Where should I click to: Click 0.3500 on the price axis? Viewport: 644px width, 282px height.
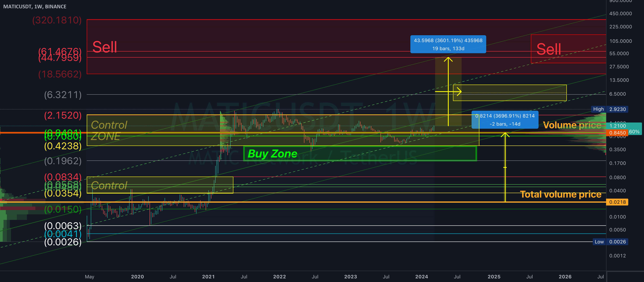[x=618, y=150]
